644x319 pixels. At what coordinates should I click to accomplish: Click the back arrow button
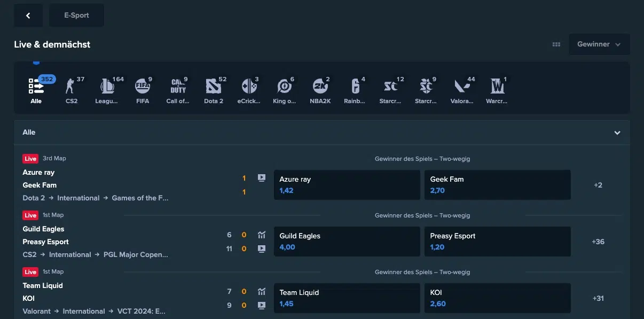point(28,15)
